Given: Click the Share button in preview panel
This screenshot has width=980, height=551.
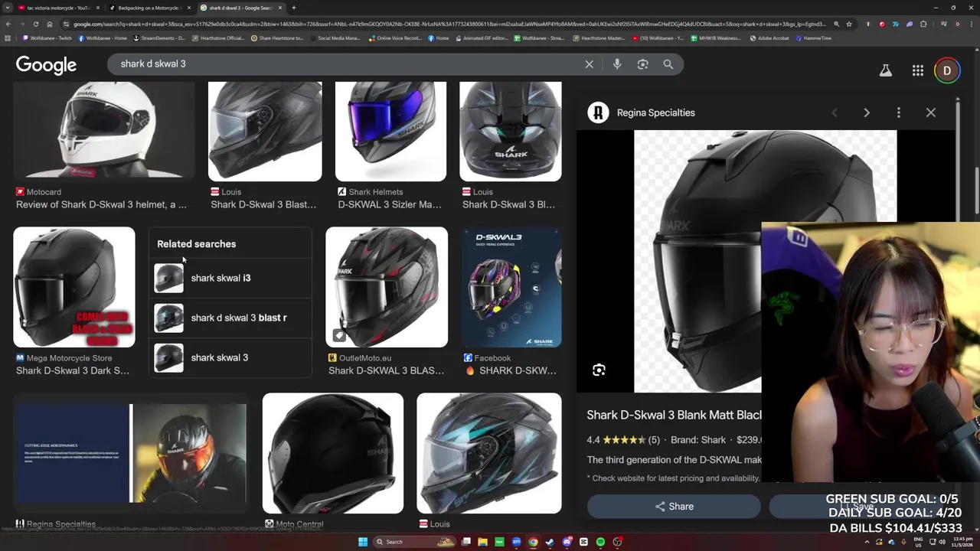Looking at the screenshot, I should coord(674,507).
